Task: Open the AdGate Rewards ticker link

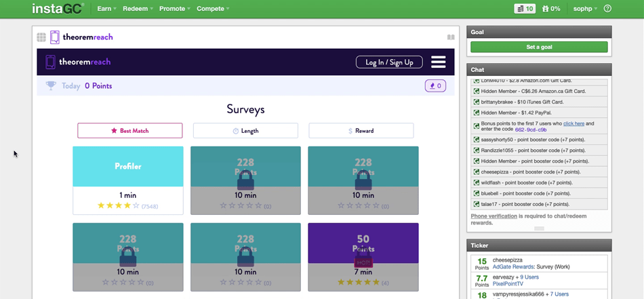Action: tap(513, 267)
